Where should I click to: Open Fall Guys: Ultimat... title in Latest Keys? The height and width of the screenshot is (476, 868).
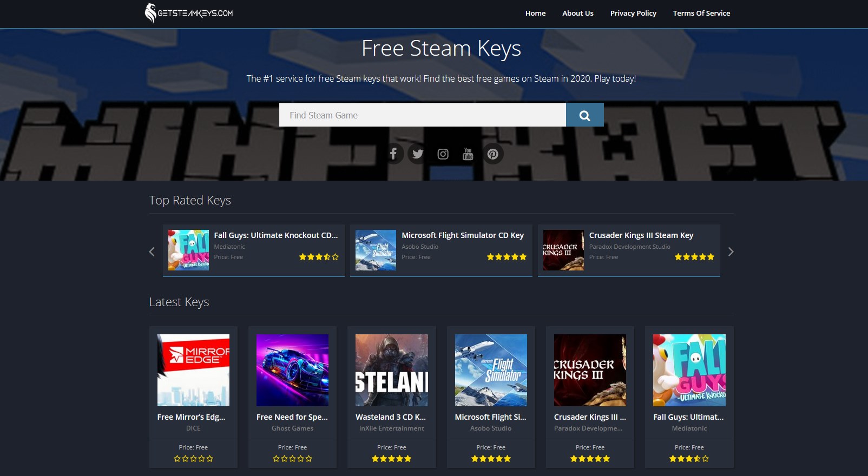click(x=688, y=417)
